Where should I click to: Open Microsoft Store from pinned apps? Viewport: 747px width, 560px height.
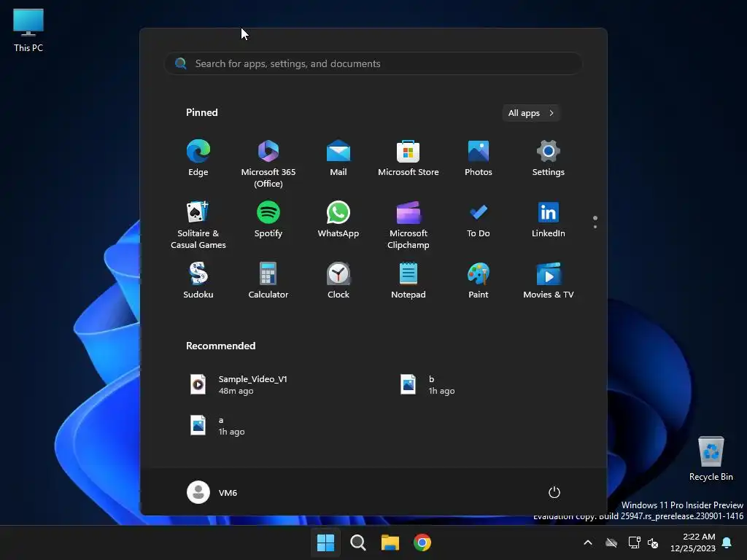[x=409, y=158]
